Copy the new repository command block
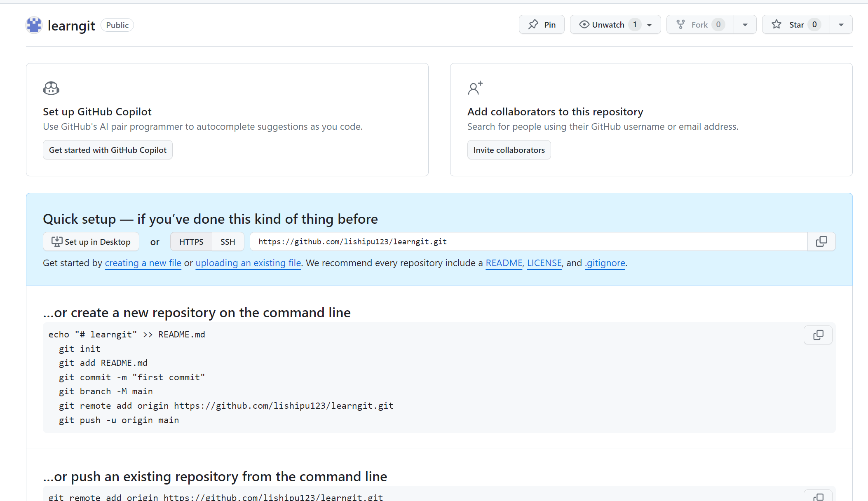Image resolution: width=868 pixels, height=501 pixels. [818, 335]
